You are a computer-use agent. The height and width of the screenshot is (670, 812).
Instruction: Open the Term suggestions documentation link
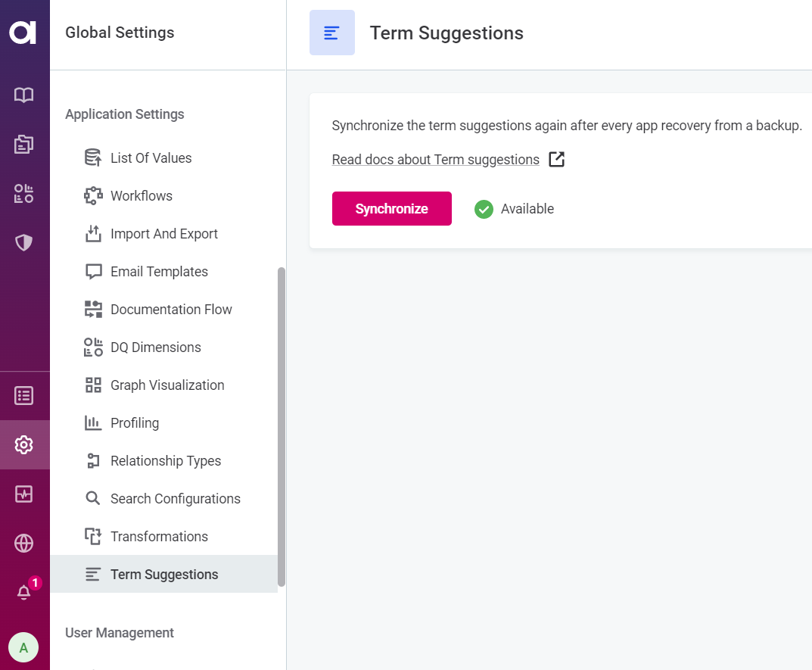pos(435,159)
